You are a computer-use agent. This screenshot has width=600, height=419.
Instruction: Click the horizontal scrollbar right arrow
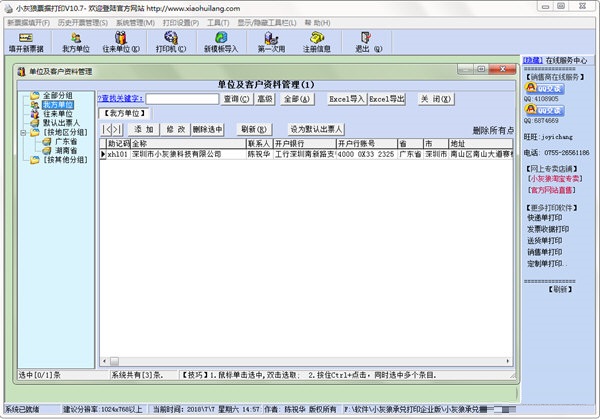[x=508, y=361]
